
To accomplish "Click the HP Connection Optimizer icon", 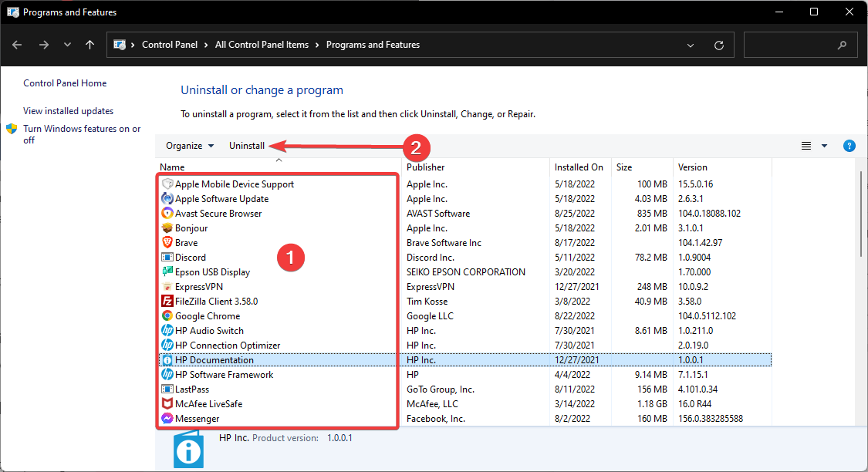I will pyautogui.click(x=167, y=346).
